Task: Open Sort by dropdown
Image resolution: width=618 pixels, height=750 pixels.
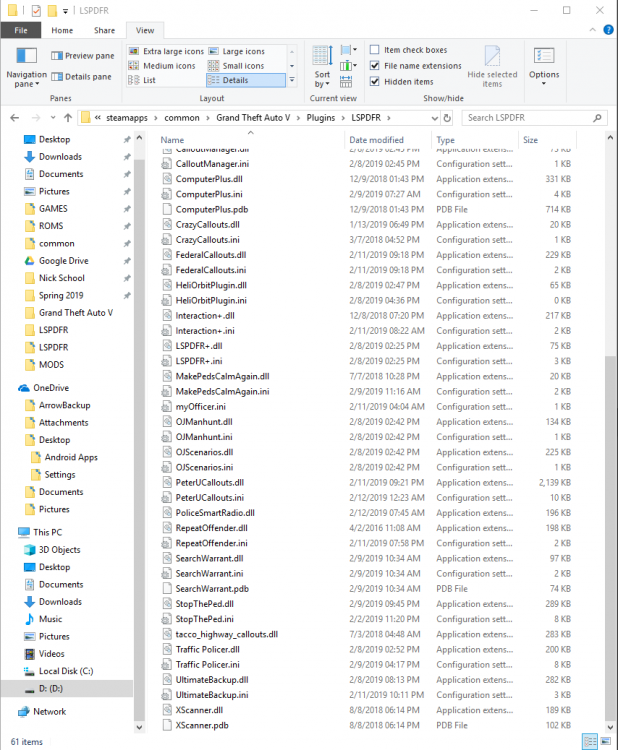Action: 322,66
